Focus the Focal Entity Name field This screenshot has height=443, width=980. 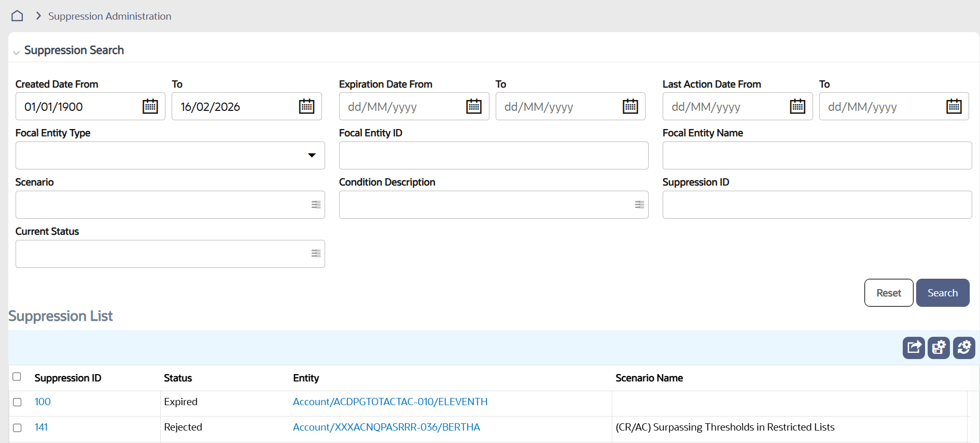817,155
